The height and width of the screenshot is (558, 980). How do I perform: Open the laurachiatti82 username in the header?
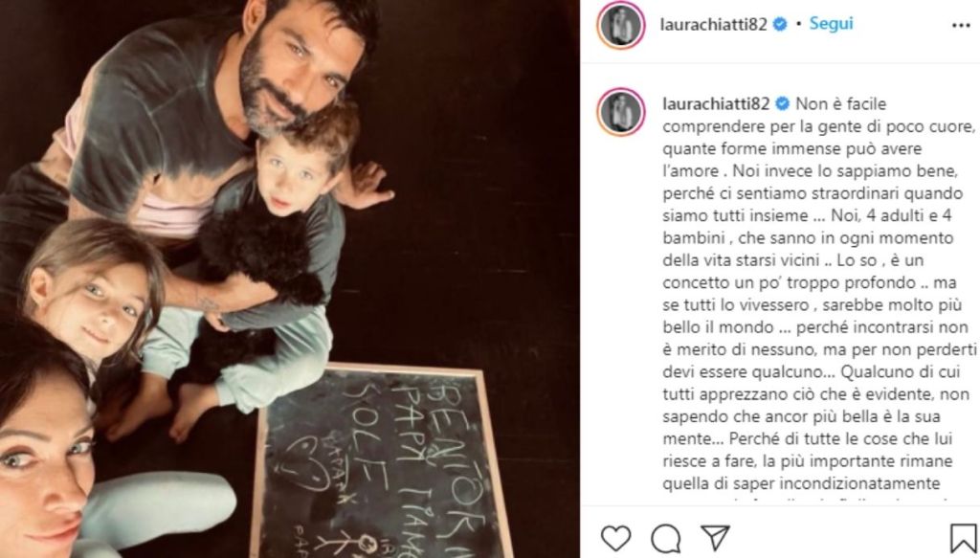tap(713, 24)
